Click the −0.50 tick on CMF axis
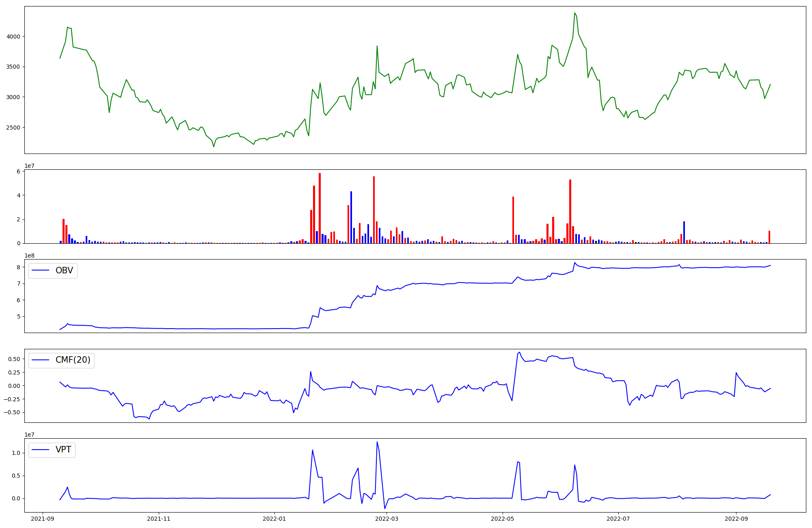Viewport: 812px width, 528px height. (12, 412)
